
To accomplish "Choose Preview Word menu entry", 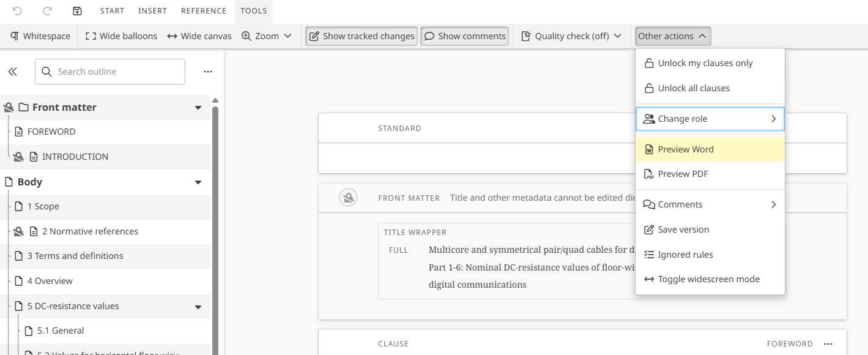I will (x=685, y=149).
